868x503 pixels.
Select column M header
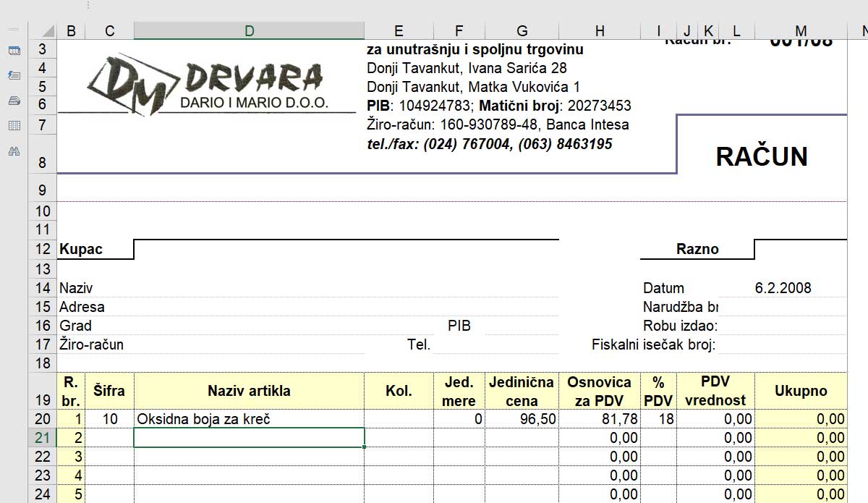click(800, 30)
